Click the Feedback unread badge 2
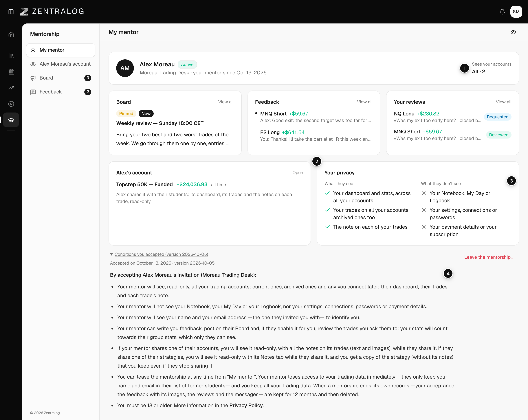Image resolution: width=528 pixels, height=420 pixels. 88,92
